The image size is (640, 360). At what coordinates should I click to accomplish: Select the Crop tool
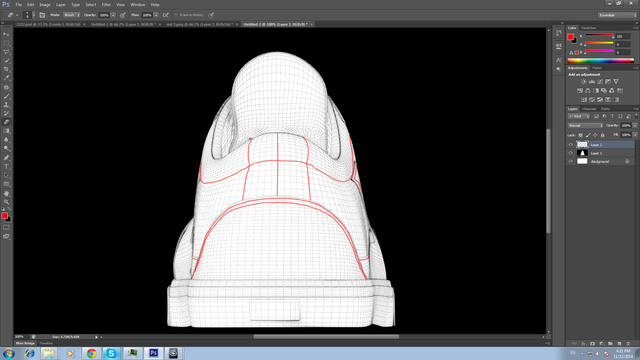(6, 69)
